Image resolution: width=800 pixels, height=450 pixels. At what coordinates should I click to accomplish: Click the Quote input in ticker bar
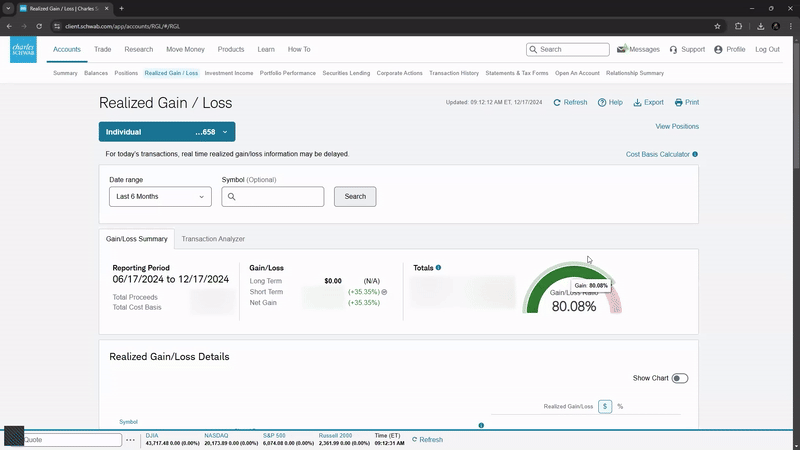coord(72,440)
